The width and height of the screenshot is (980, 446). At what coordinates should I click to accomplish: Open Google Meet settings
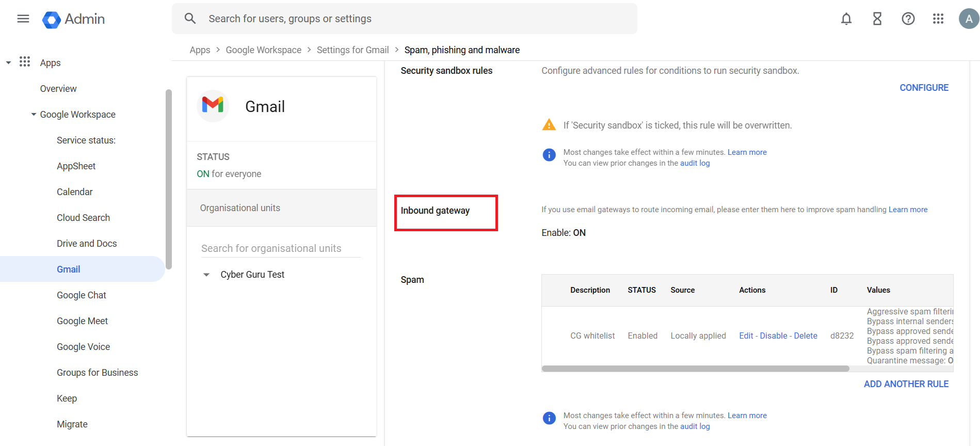click(x=83, y=321)
